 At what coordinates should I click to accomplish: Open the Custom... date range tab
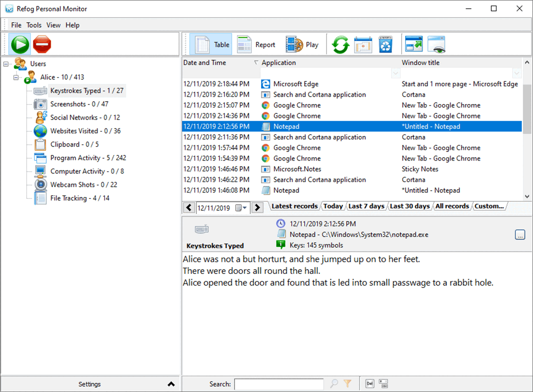coord(489,206)
